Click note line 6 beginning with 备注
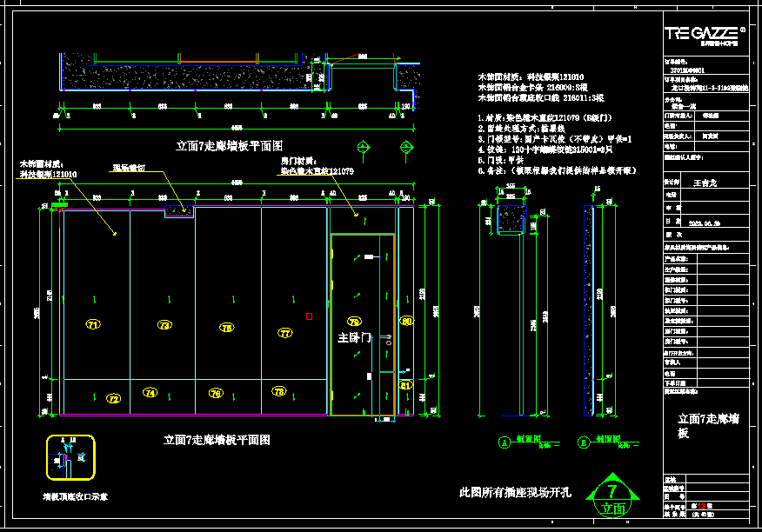This screenshot has width=762, height=532. click(x=557, y=170)
